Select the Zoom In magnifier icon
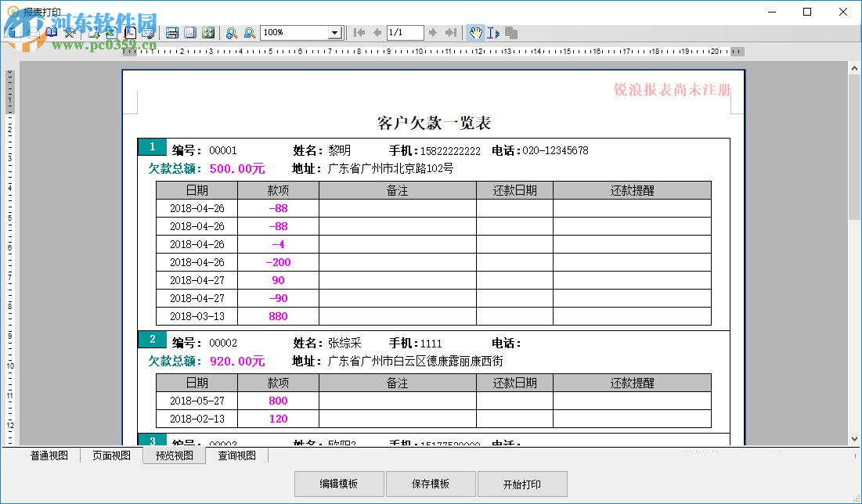Image resolution: width=862 pixels, height=504 pixels. [232, 33]
